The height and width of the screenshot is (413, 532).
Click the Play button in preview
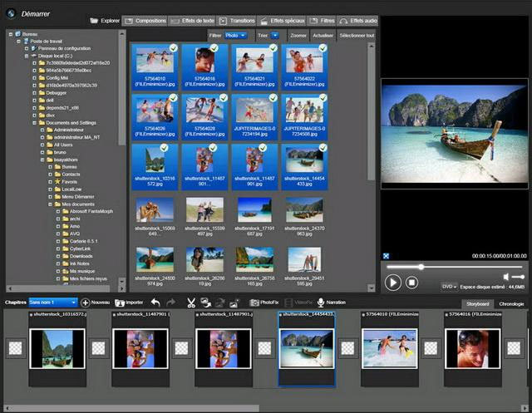393,283
